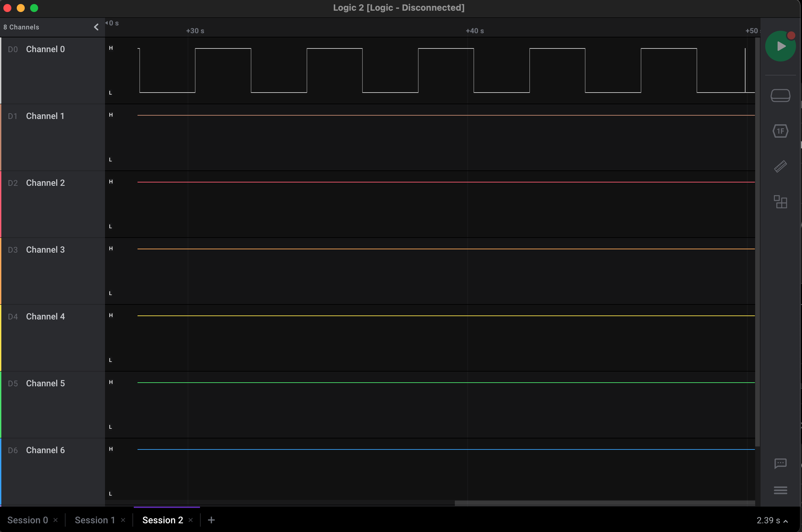Open the Extensions panel icon

780,202
